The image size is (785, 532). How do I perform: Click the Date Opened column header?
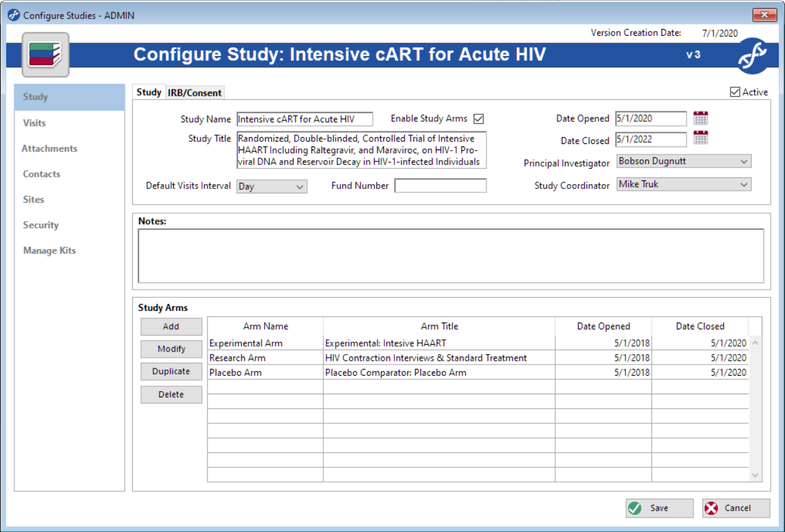point(603,326)
